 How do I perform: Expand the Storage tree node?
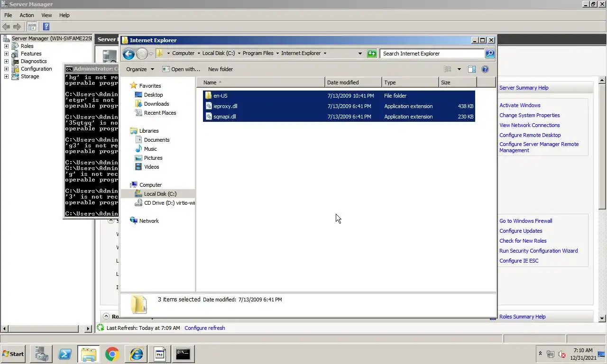(x=6, y=76)
